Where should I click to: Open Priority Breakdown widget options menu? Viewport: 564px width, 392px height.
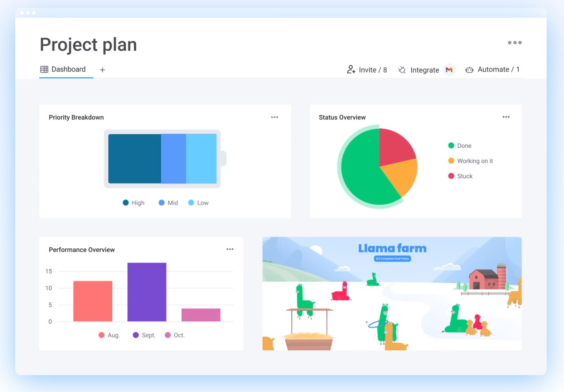(275, 117)
